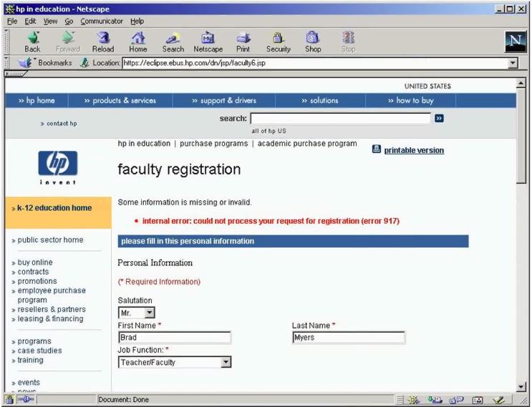532x407 pixels.
Task: Open the File menu
Action: pos(12,21)
